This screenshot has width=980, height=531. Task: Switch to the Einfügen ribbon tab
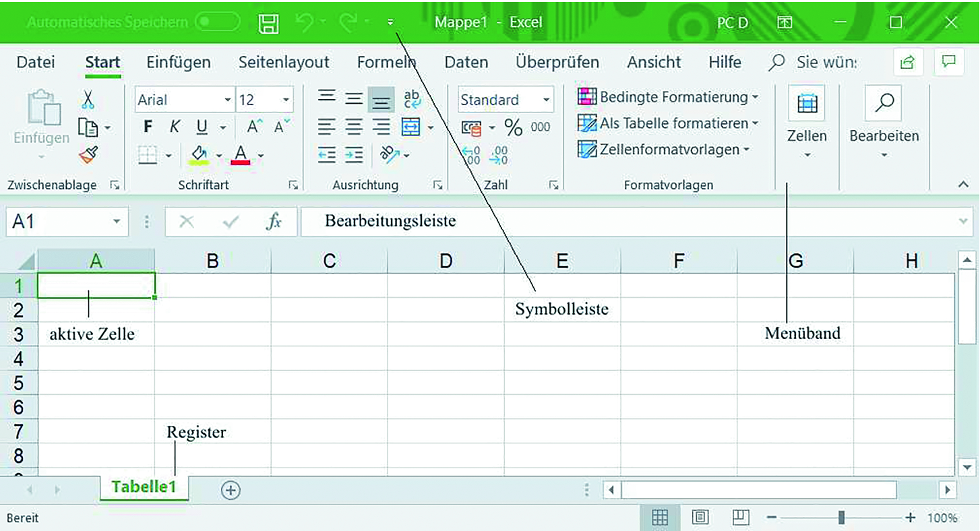click(179, 62)
